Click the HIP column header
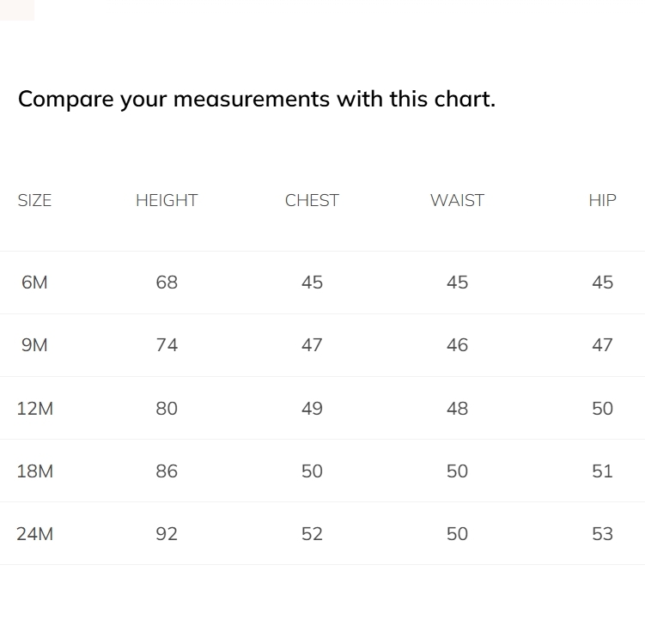 click(x=602, y=200)
